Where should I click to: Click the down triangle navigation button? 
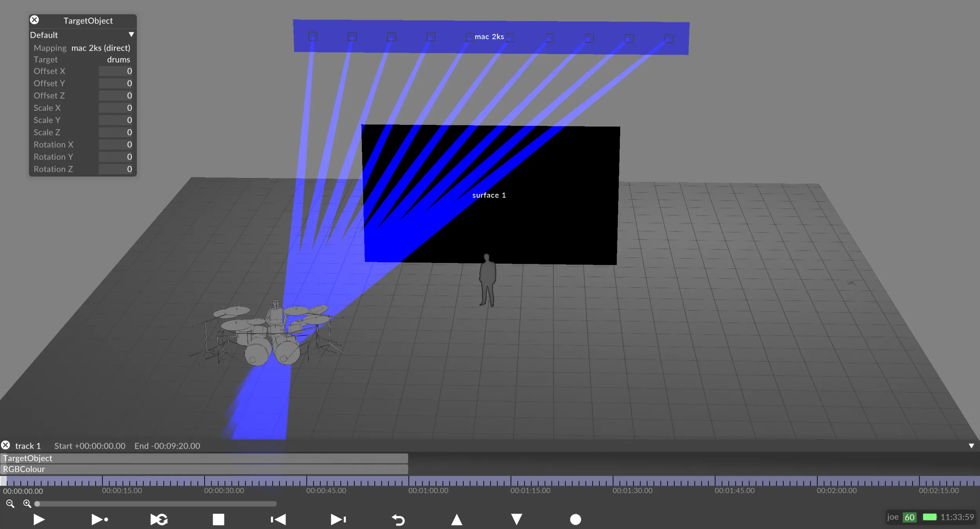(516, 519)
